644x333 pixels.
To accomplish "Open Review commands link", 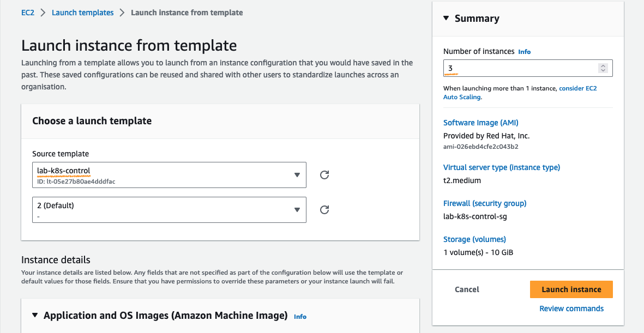I will click(571, 308).
